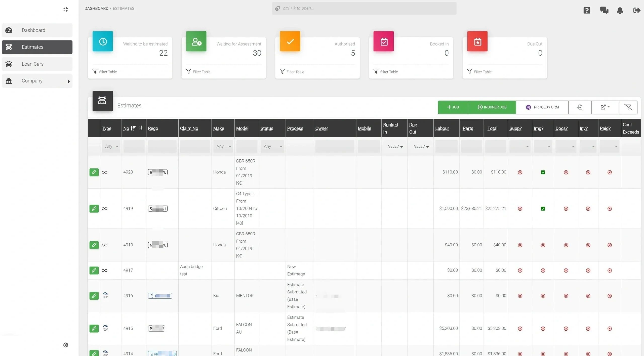Click the clear filters icon button
This screenshot has height=356, width=644.
628,107
